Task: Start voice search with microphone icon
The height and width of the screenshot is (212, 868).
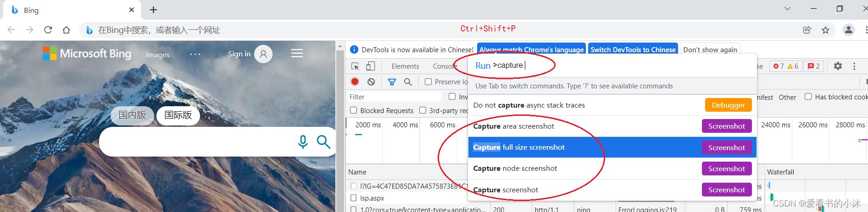Action: pyautogui.click(x=303, y=142)
